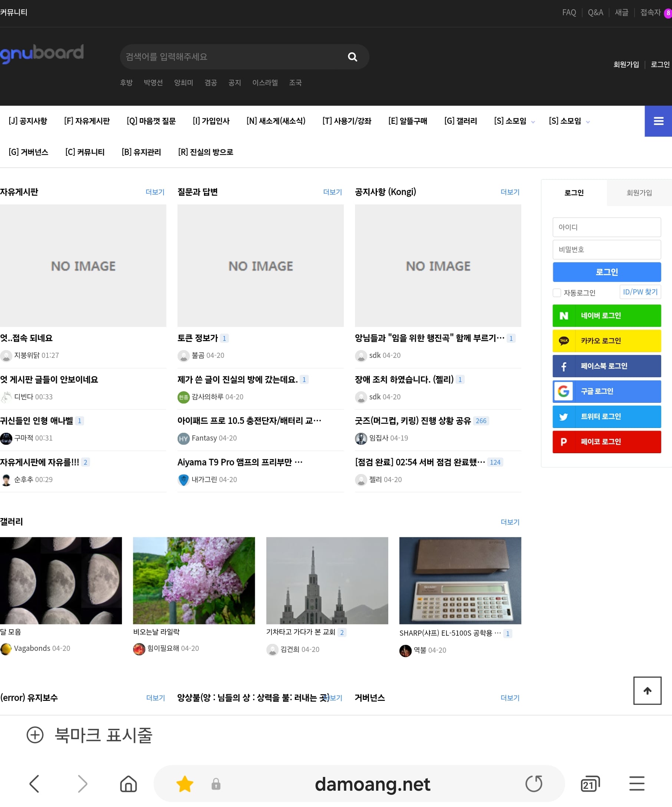Switch to the 회원가입 tab in login box
The height and width of the screenshot is (807, 672).
pyautogui.click(x=639, y=192)
